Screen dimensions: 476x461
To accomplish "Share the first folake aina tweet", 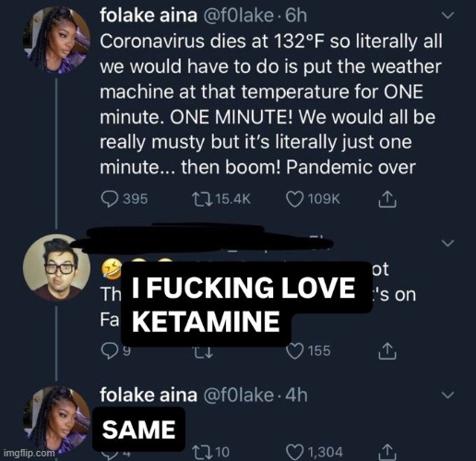I will click(x=387, y=199).
